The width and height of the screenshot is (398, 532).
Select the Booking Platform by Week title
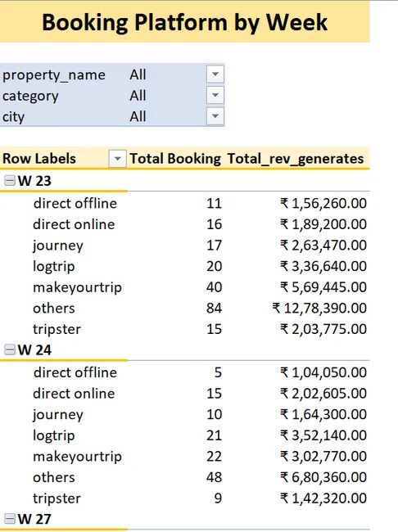[x=184, y=22]
